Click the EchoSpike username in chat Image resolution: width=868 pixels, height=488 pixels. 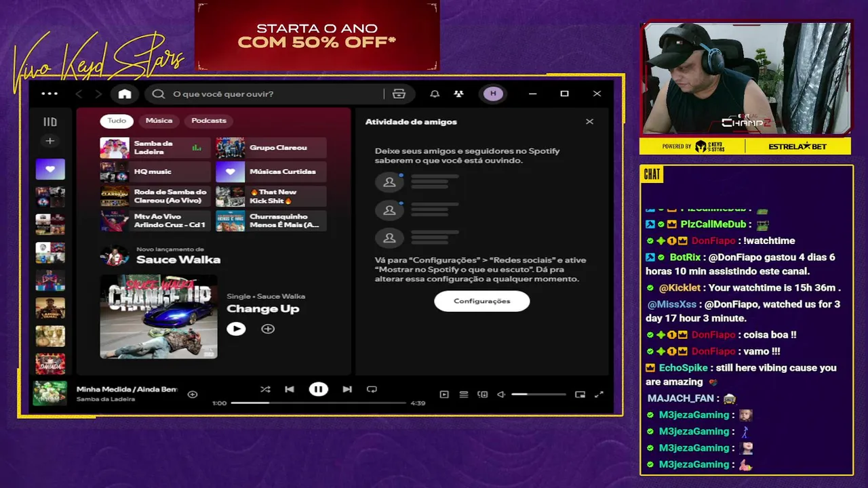point(683,368)
